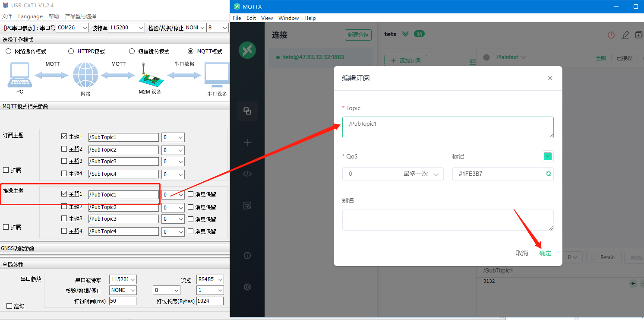The width and height of the screenshot is (644, 320).
Task: Open the 产品型号选择 menu
Action: pos(80,16)
